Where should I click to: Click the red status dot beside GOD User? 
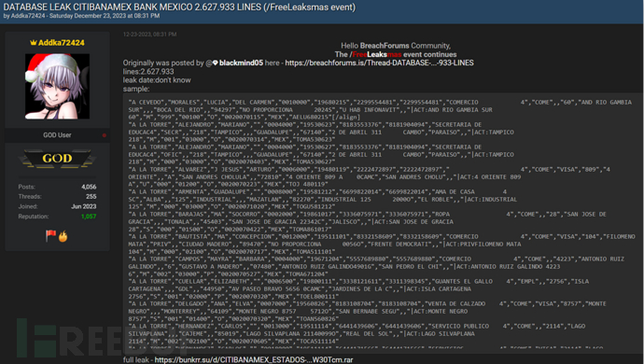click(x=105, y=135)
